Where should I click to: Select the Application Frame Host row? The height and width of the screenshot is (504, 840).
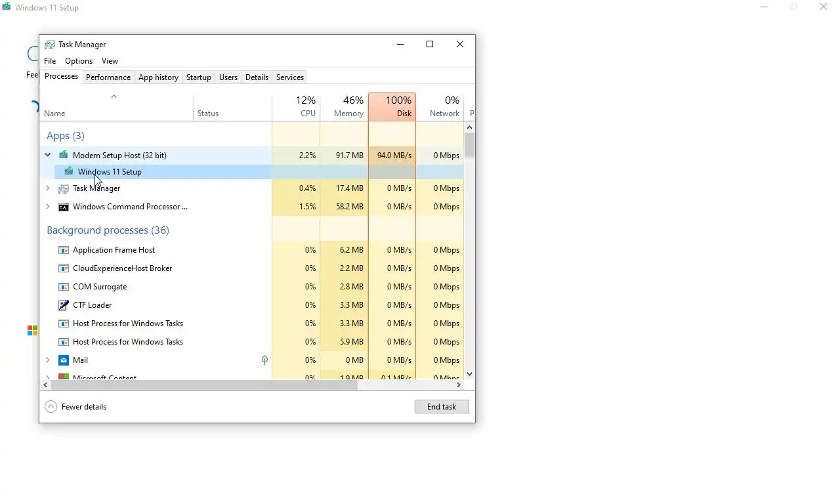[x=252, y=250]
